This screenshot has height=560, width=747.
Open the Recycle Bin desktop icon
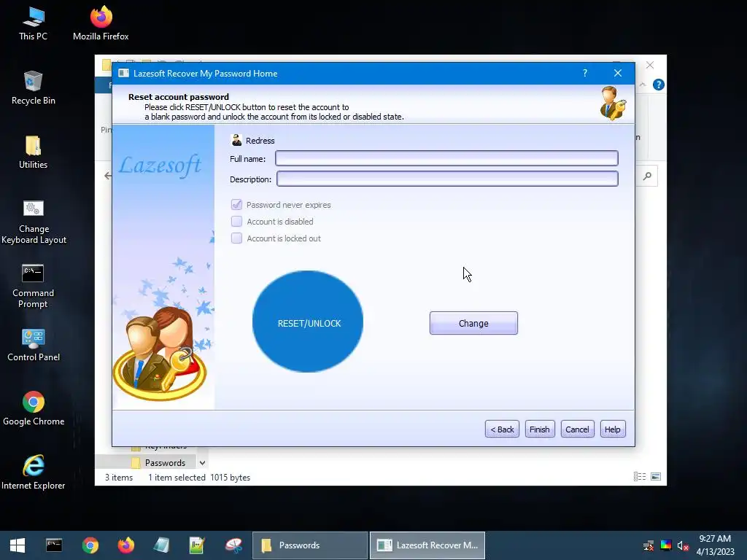coord(34,88)
